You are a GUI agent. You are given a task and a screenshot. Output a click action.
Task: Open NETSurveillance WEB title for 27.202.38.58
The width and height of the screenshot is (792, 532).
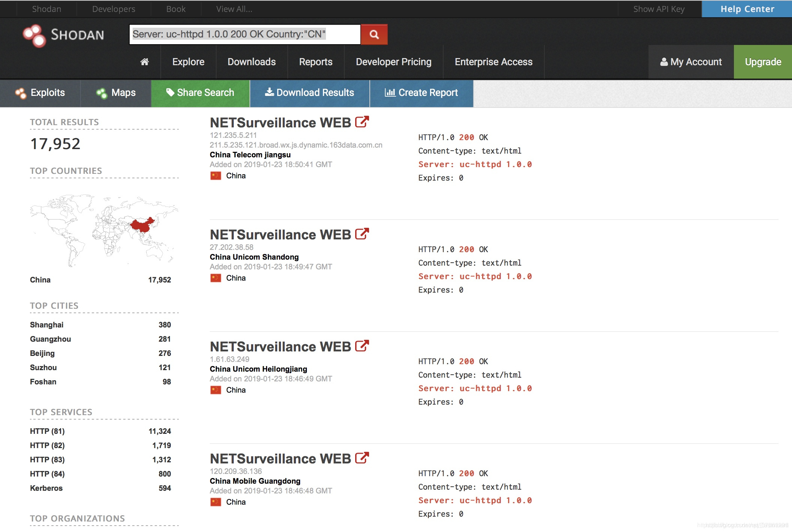280,235
